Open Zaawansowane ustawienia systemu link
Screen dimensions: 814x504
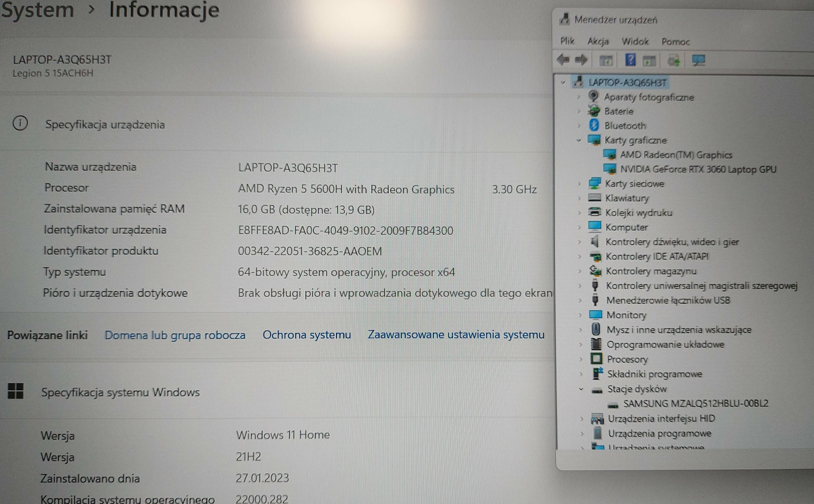pos(456,334)
